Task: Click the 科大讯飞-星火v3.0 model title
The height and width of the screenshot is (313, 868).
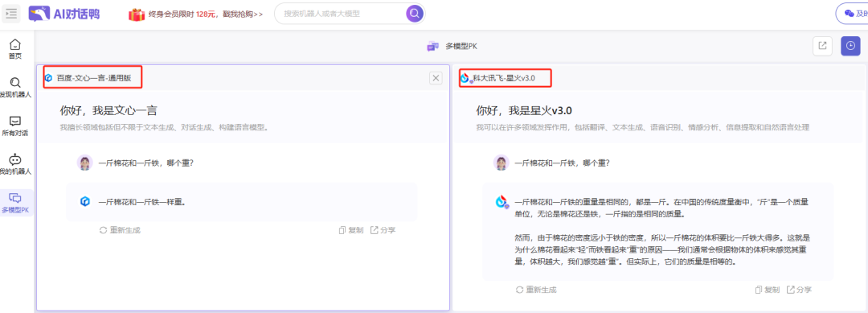Action: (x=504, y=78)
